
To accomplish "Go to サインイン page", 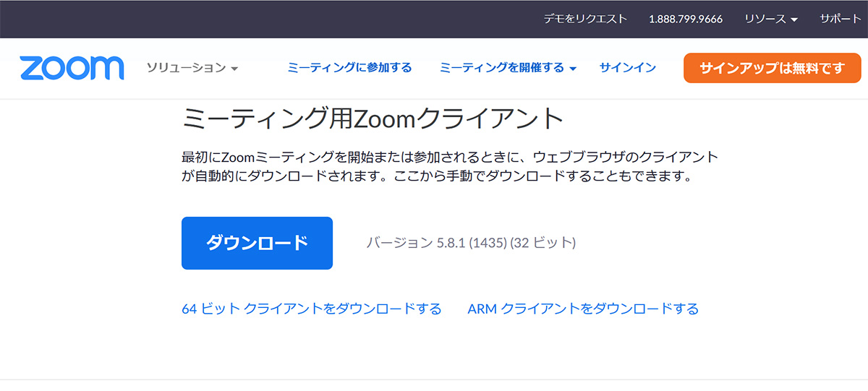I will [628, 68].
